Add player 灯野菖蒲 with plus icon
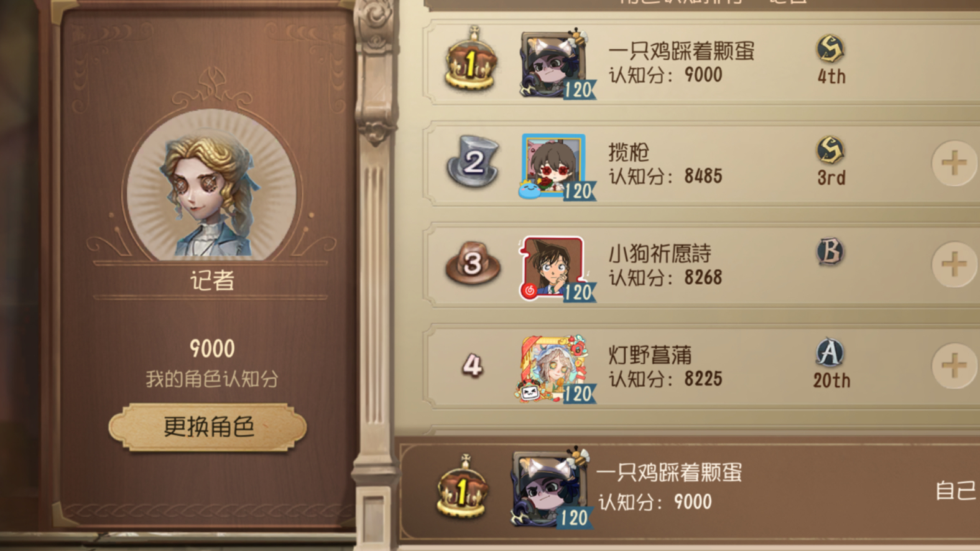The image size is (980, 551). (x=954, y=366)
